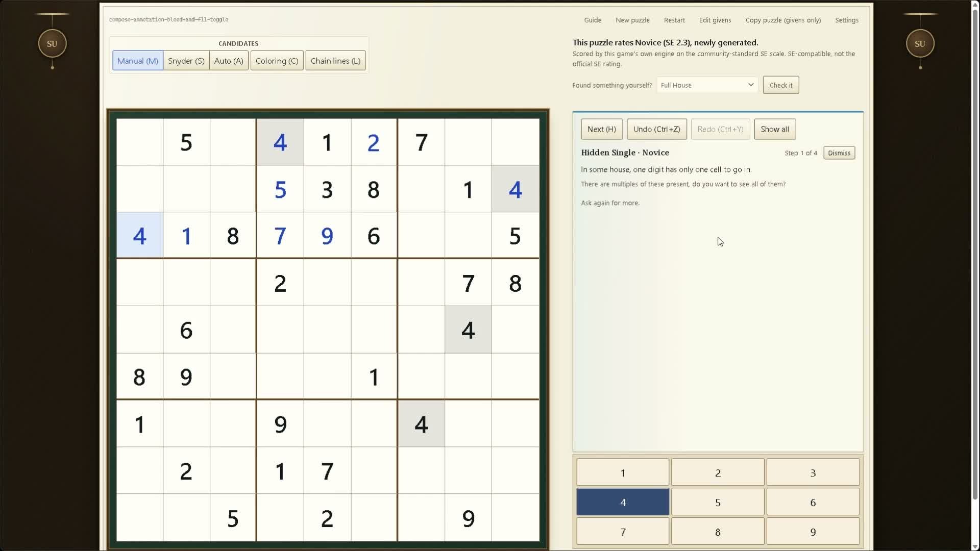Open Edit givens
Viewport: 980px width, 551px height.
click(x=715, y=20)
